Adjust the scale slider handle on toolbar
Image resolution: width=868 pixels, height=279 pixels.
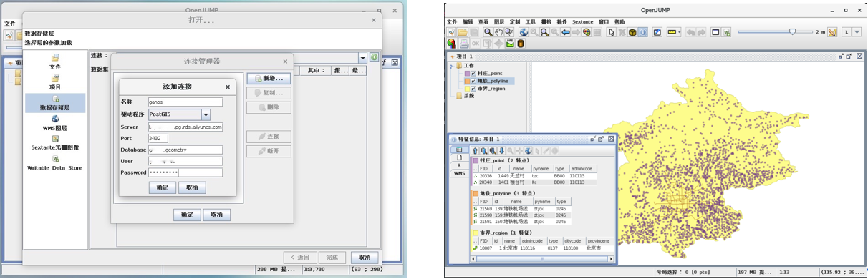coord(792,31)
